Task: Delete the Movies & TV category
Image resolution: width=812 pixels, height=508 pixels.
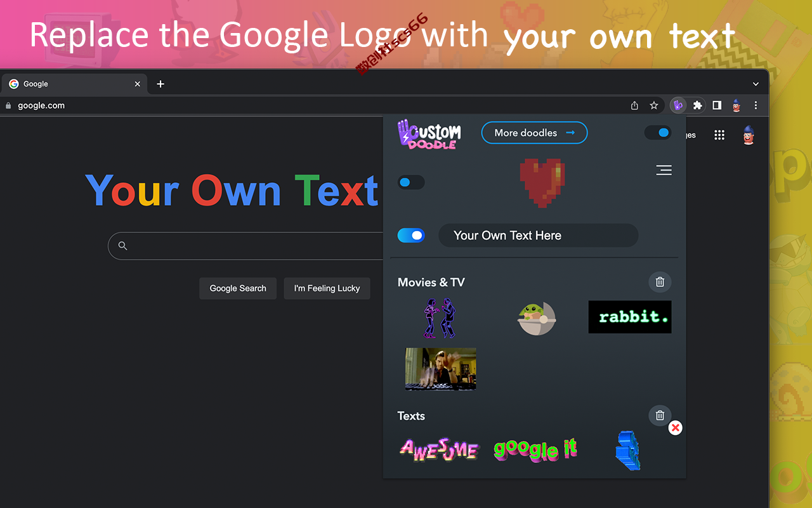Action: [x=660, y=282]
